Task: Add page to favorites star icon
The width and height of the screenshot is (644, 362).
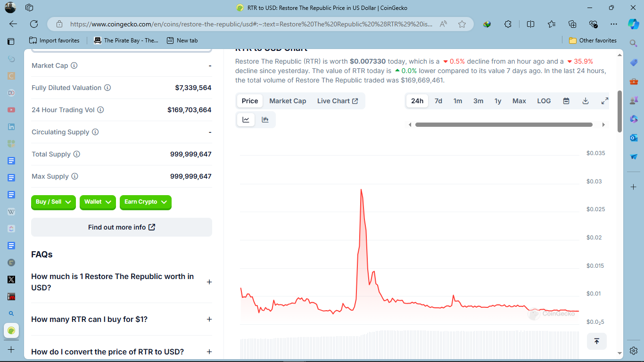Action: (462, 24)
